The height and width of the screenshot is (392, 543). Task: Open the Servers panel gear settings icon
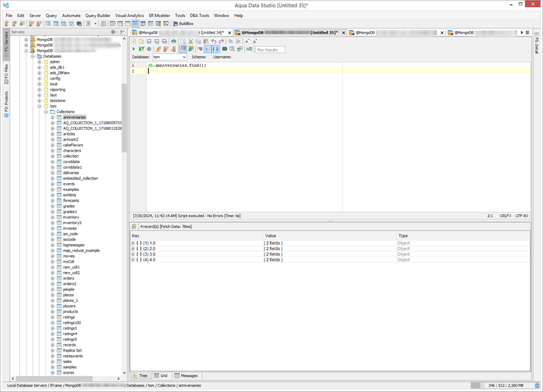click(113, 31)
